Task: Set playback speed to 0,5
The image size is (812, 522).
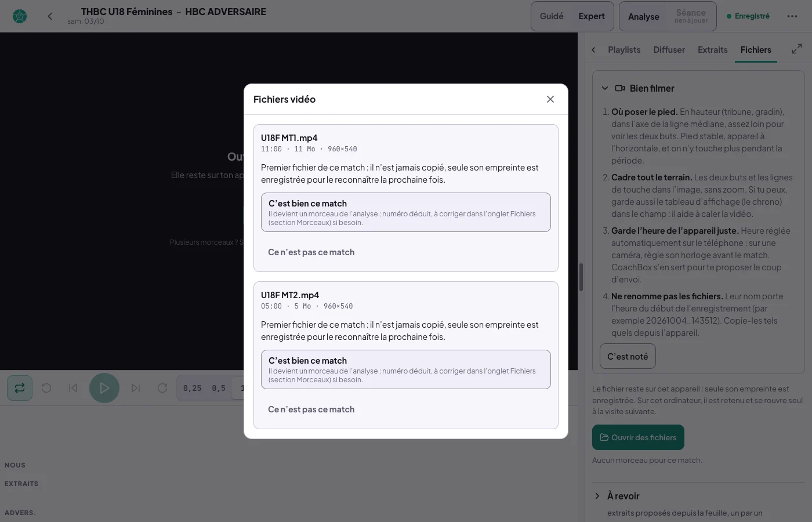Action: [219, 388]
